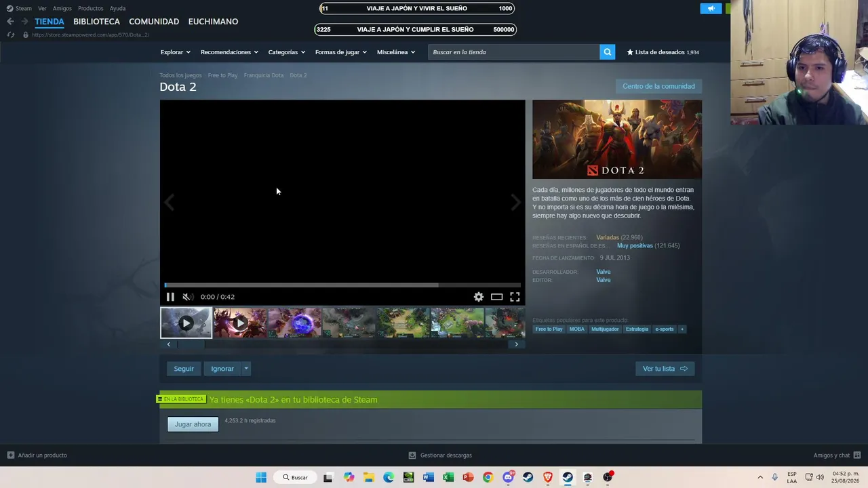Go back in Steam navigation
This screenshot has height=488, width=868.
coord(10,22)
